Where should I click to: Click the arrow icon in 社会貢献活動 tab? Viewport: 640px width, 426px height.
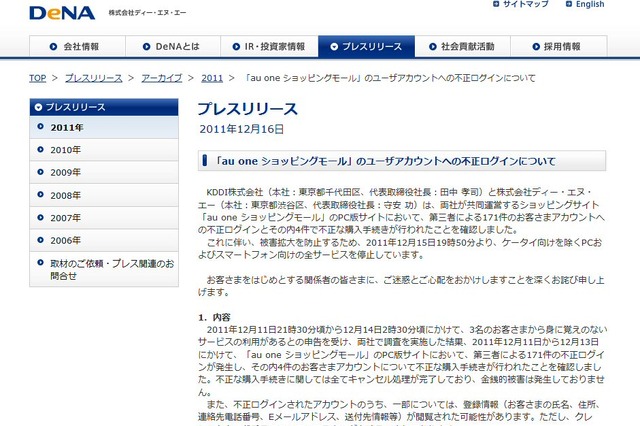click(433, 47)
